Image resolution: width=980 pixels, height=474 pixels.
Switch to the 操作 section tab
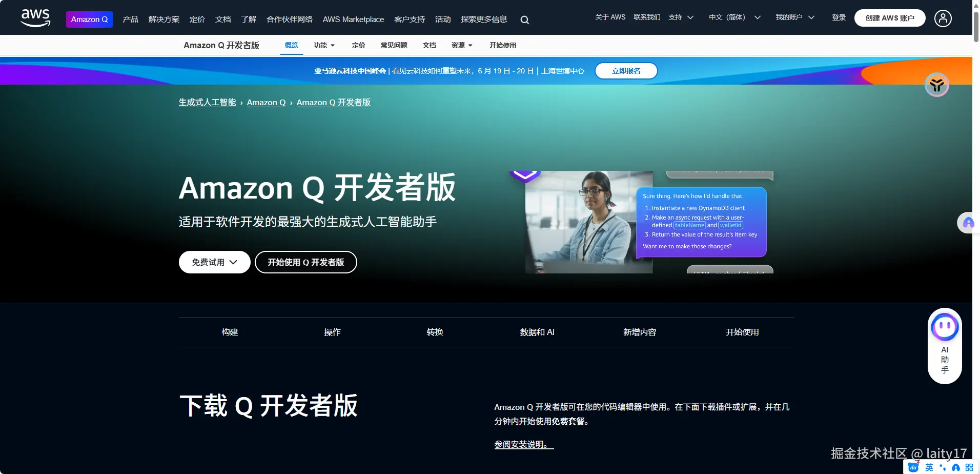(332, 332)
